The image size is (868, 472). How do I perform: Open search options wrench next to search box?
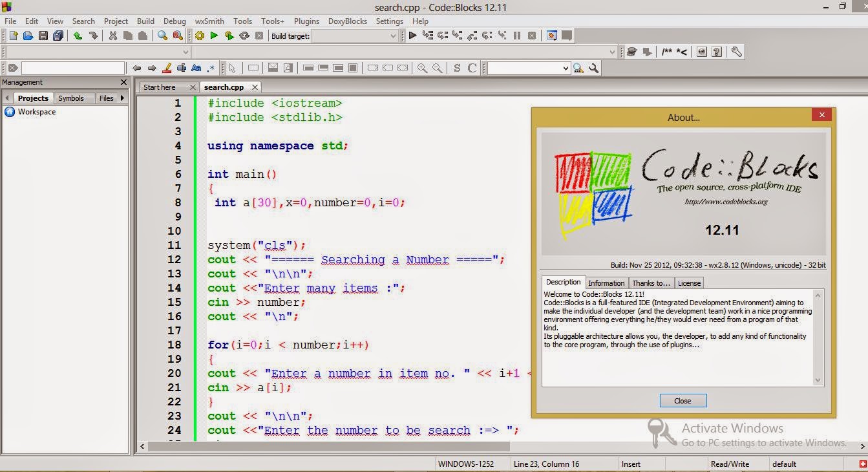coord(593,68)
